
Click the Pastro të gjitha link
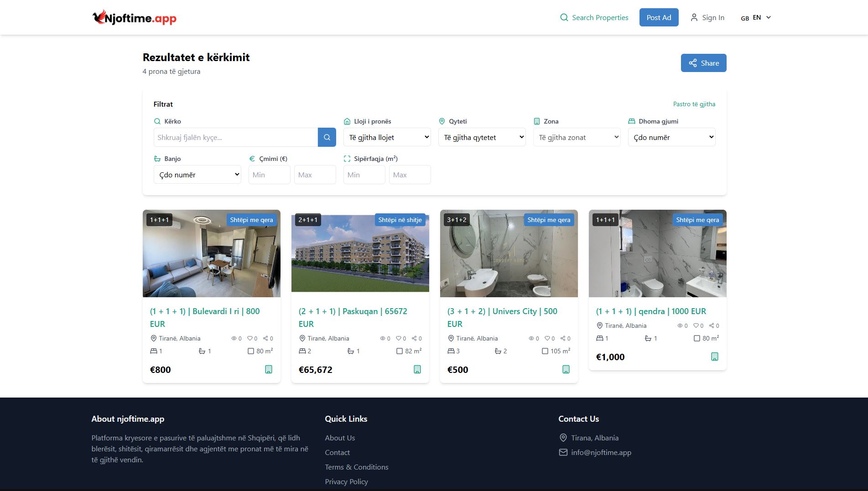[x=694, y=104]
